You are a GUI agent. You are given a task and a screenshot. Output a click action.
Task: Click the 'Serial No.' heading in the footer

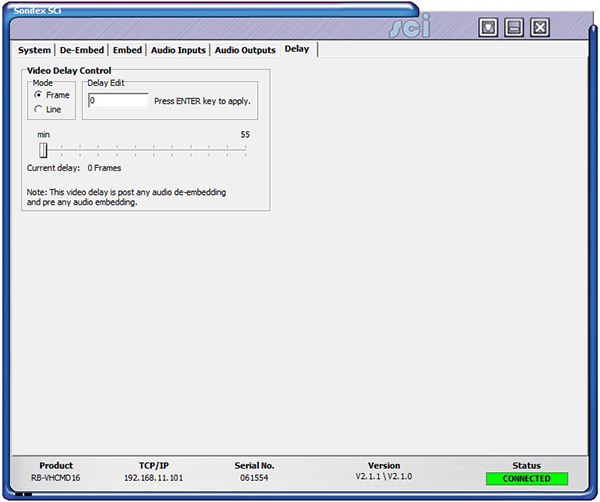254,466
